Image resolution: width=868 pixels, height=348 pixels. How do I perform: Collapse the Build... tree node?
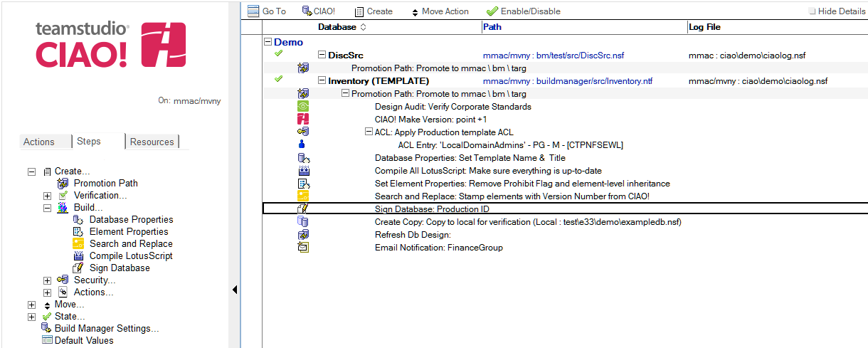pos(47,208)
